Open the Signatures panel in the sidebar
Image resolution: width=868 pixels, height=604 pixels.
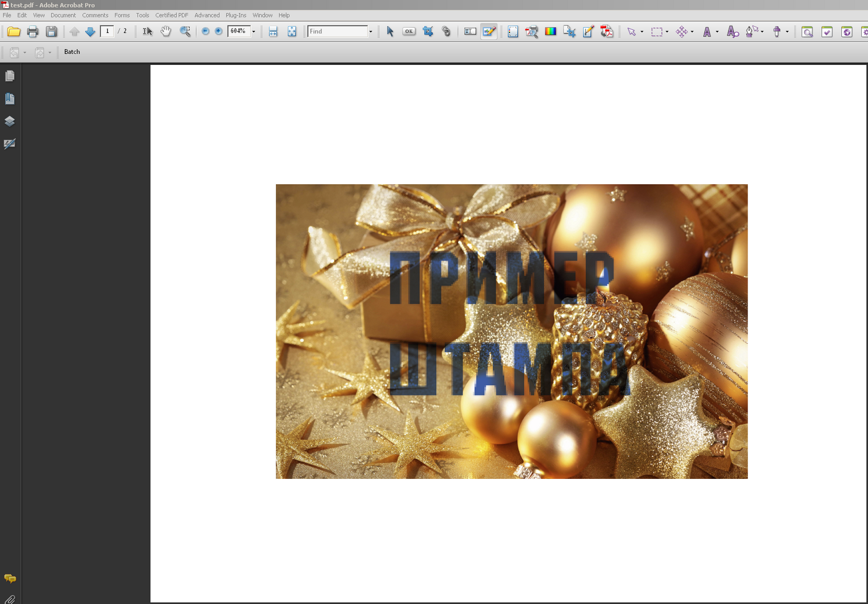(x=10, y=144)
